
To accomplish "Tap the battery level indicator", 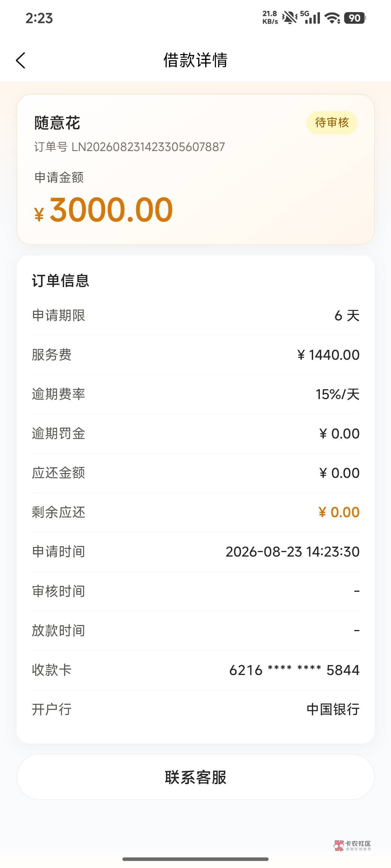I will pos(355,18).
